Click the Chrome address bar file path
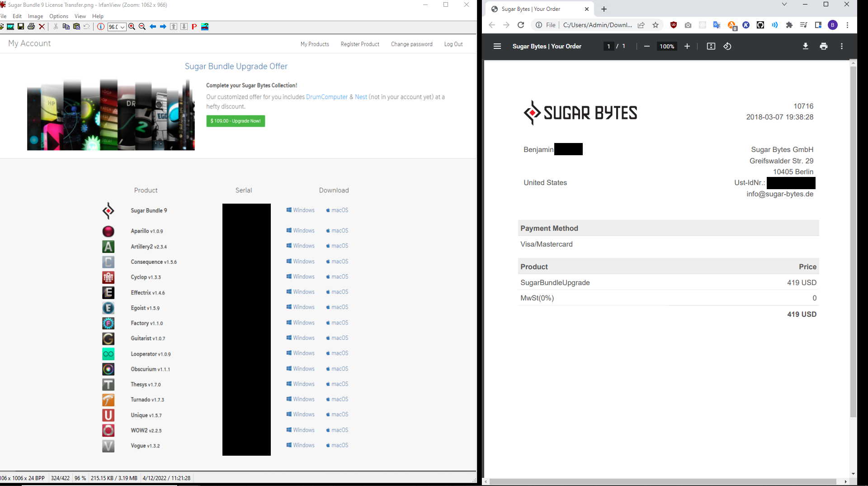Screen dimensions: 868x486 [597, 25]
